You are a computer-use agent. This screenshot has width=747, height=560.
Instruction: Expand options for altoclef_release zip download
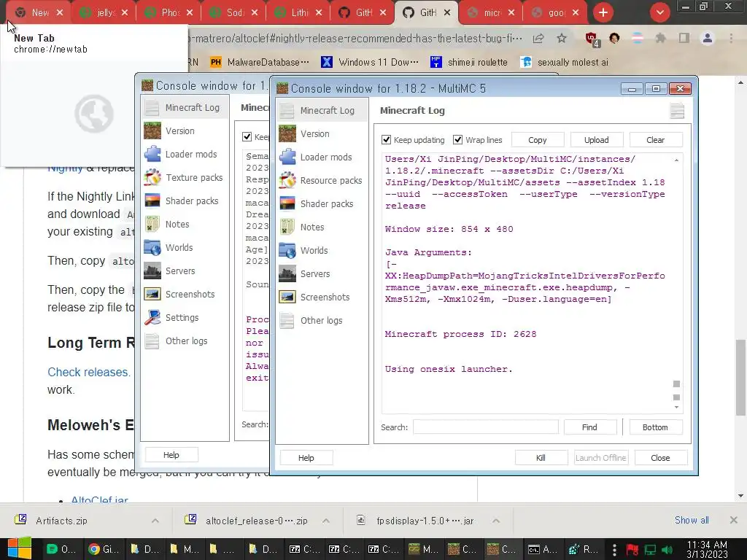point(326,521)
